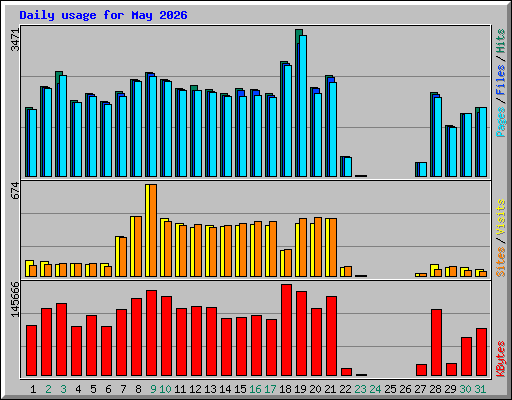The height and width of the screenshot is (400, 512).
Task: Click day 4 on the x-axis
Action: click(78, 389)
